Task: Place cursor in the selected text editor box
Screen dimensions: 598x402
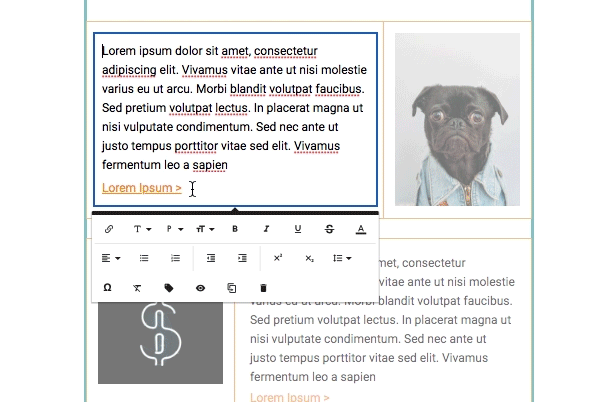Action: 235,119
